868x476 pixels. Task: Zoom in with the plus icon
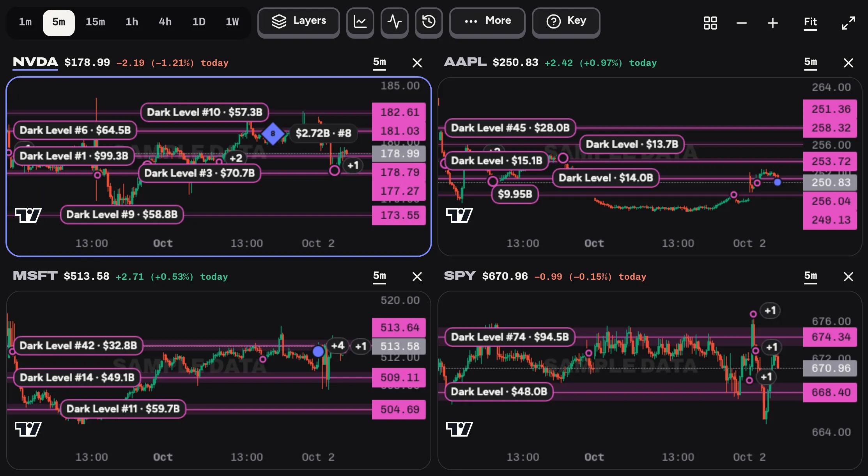tap(772, 23)
